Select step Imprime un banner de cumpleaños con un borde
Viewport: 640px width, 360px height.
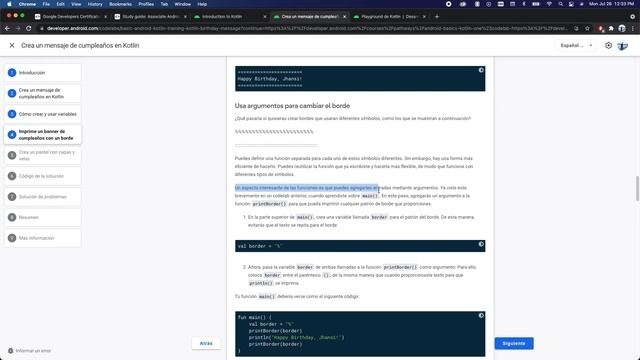[x=43, y=135]
